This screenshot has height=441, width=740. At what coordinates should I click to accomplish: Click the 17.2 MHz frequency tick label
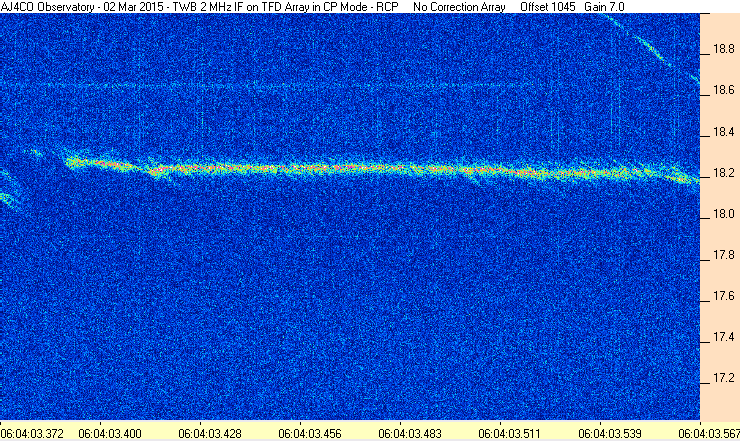point(723,378)
